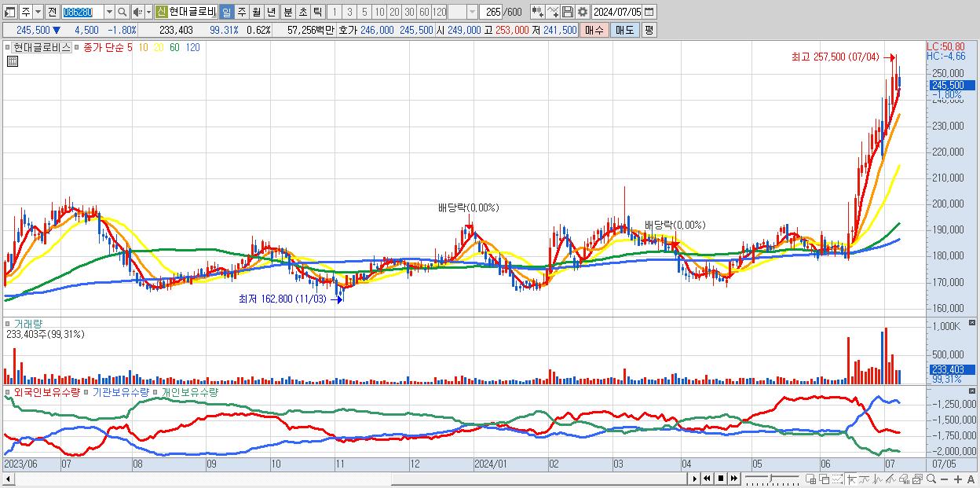This screenshot has width=980, height=488.
Task: Zoom in with the plus icon
Action: point(957,479)
